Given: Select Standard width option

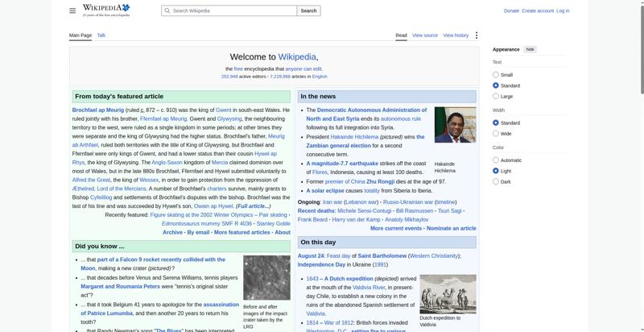Looking at the screenshot, I should pos(496,122).
